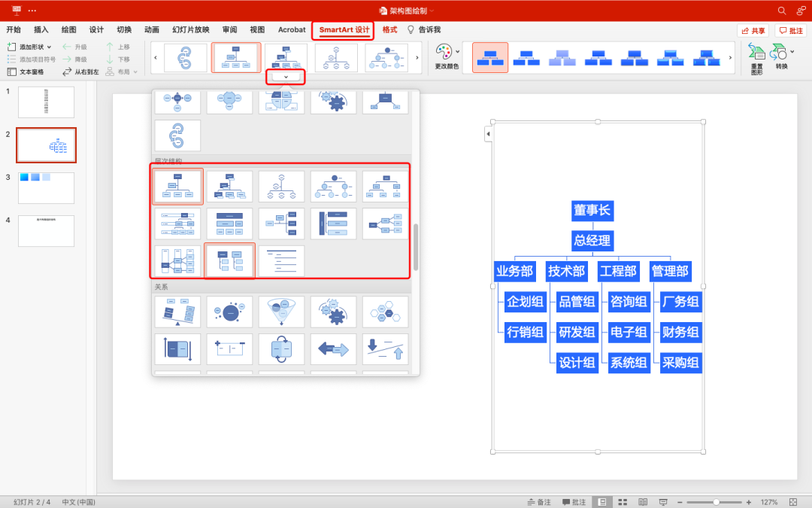Zoom in with the plus button

click(x=748, y=502)
